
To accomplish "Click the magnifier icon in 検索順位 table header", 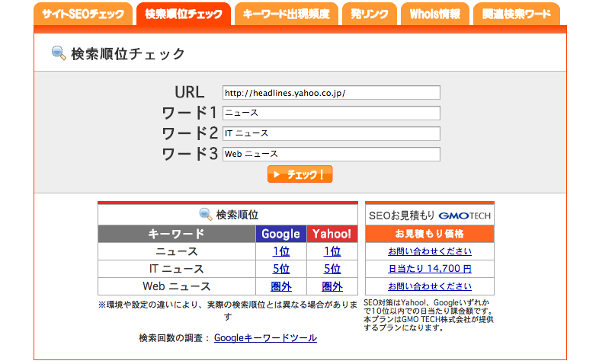I will (206, 214).
